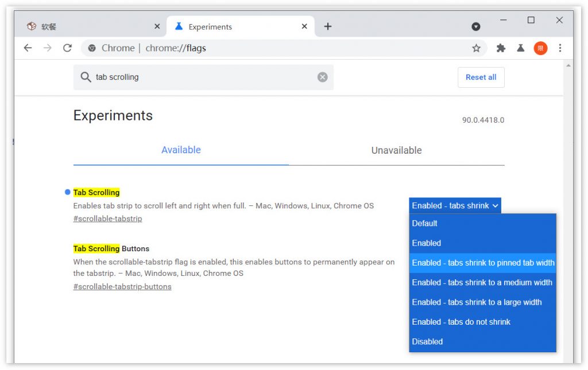Switch to the Available tab
Screen dimensions: 588x370
click(181, 150)
